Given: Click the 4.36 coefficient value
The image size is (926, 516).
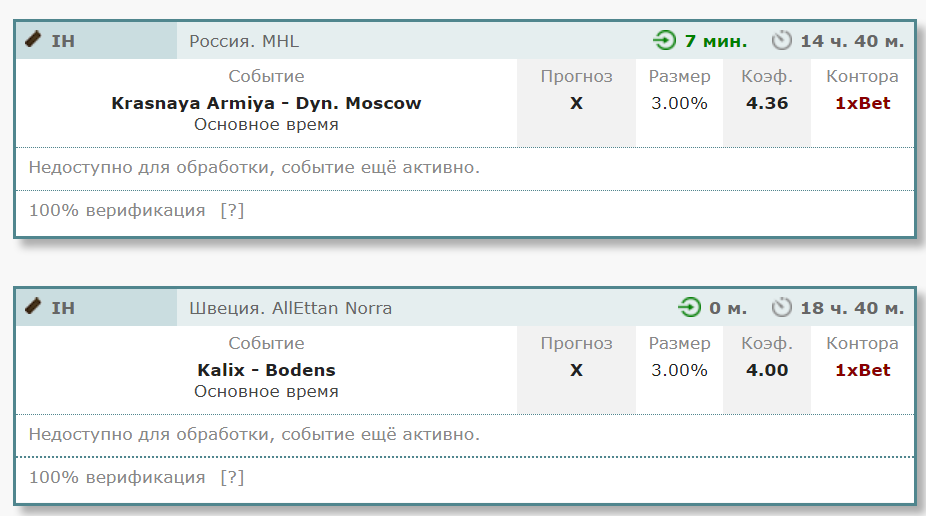Looking at the screenshot, I should 767,103.
